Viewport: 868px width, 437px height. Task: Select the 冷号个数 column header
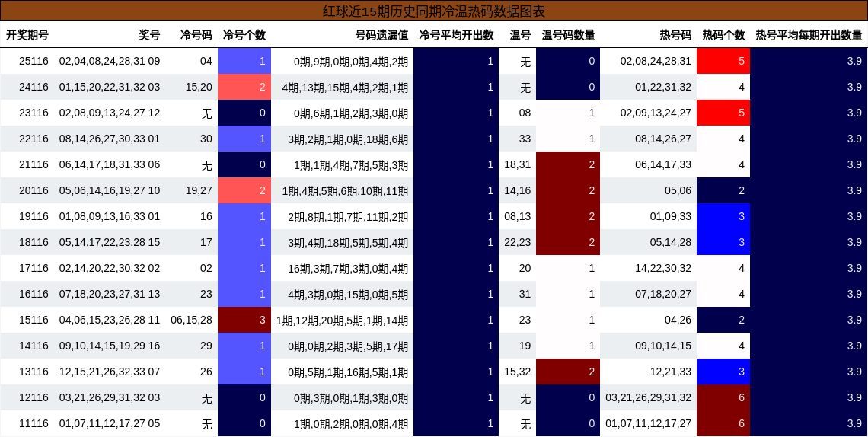[x=244, y=36]
